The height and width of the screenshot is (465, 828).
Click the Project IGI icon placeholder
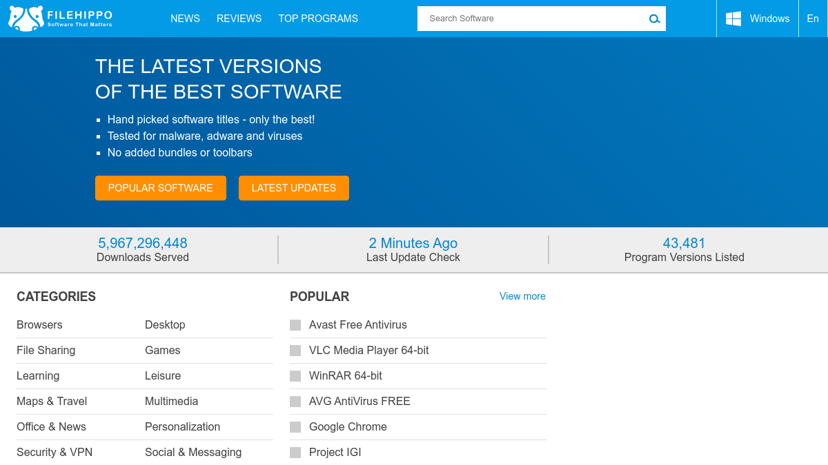tap(295, 452)
